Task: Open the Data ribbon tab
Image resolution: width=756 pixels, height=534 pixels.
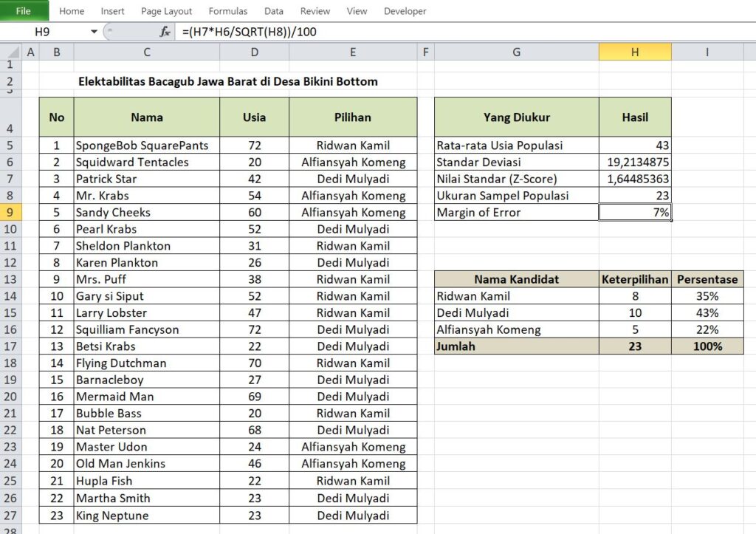Action: pyautogui.click(x=274, y=11)
